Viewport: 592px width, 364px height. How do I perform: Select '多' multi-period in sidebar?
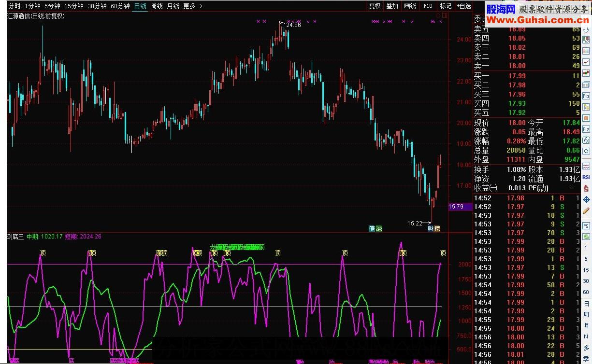pyautogui.click(x=586, y=348)
